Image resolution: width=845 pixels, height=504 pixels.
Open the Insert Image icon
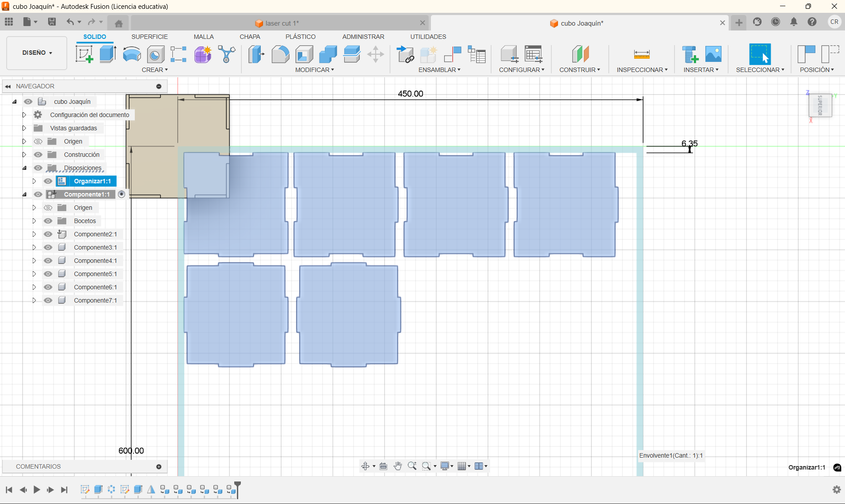[713, 54]
